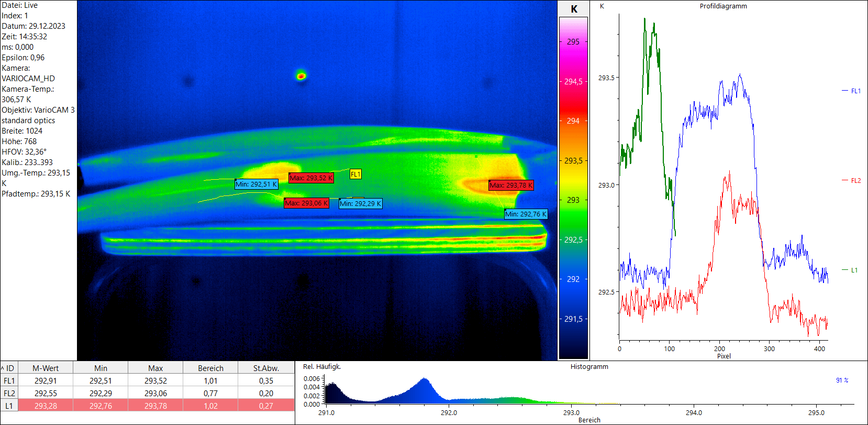868x425 pixels.
Task: Click the small hot spot above the object
Action: coord(301,76)
